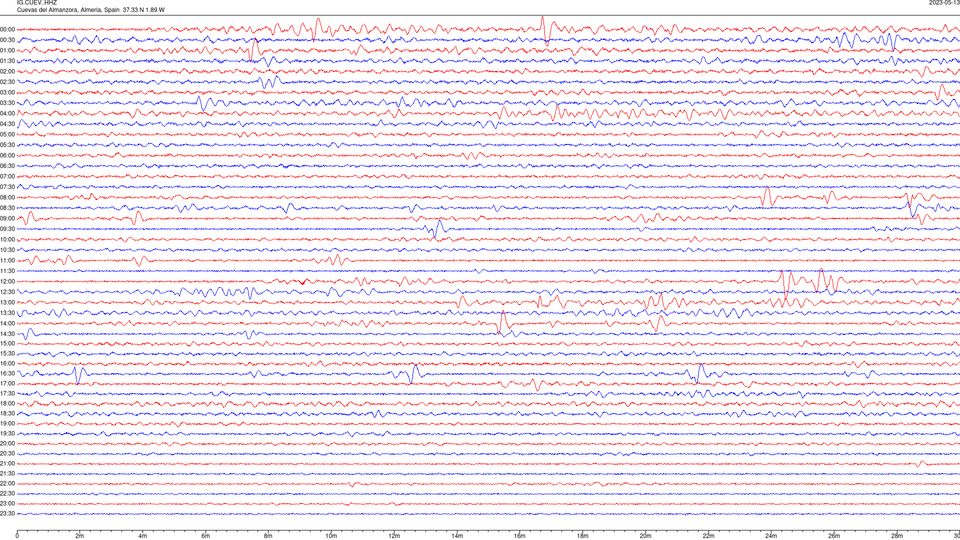Select the 13:00 trace time label
The image size is (960, 540).
click(x=7, y=302)
